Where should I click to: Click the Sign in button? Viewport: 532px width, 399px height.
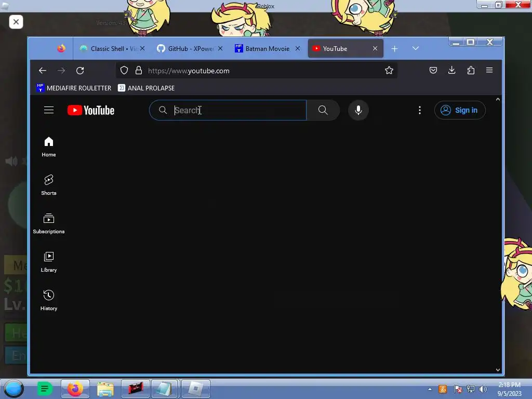[460, 110]
